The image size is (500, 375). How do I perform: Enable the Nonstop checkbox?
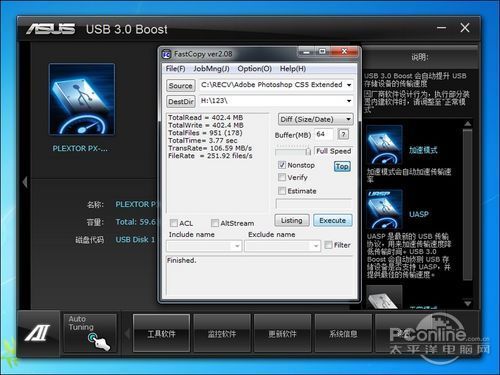(282, 165)
